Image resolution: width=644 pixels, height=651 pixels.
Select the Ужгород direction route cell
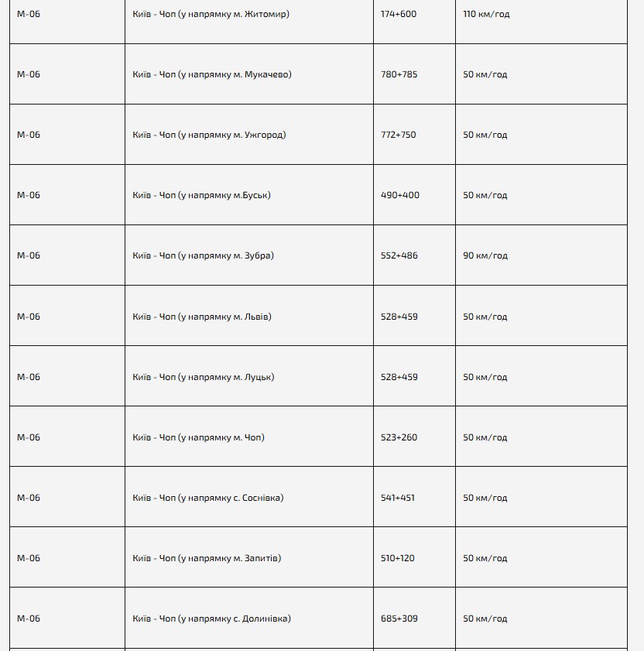209,135
